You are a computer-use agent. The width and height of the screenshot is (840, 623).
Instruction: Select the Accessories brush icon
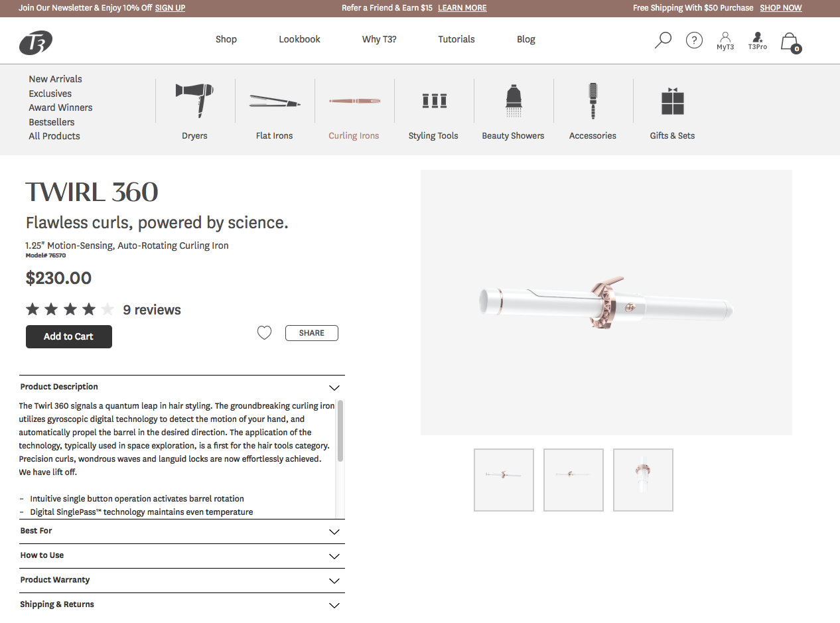593,100
